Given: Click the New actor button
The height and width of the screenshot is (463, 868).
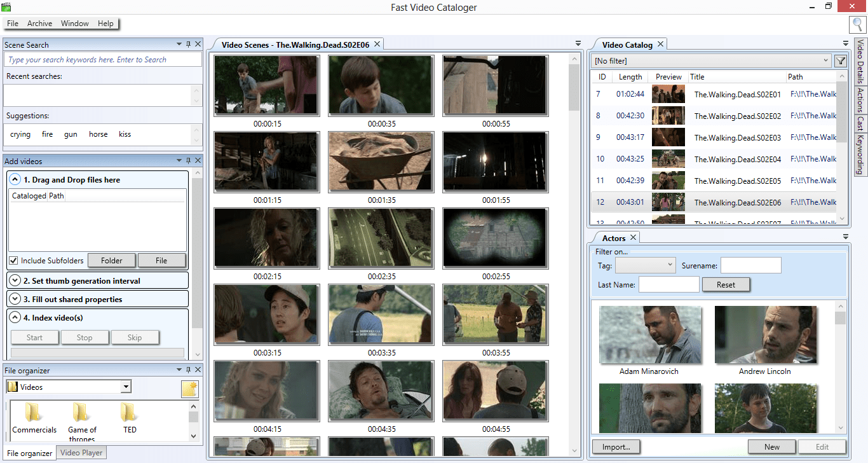Looking at the screenshot, I should [x=772, y=446].
